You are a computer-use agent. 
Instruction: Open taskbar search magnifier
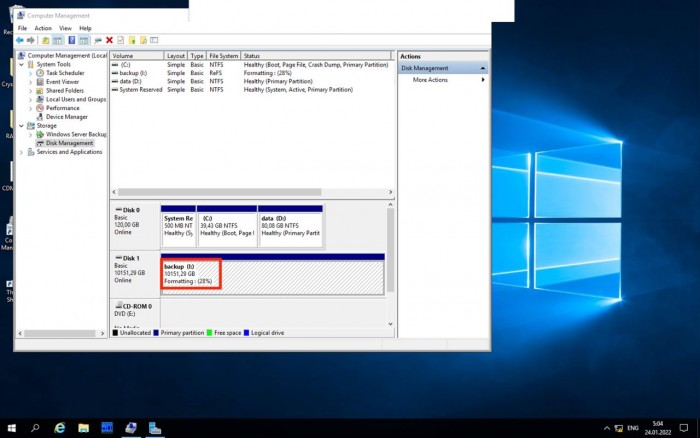point(35,428)
